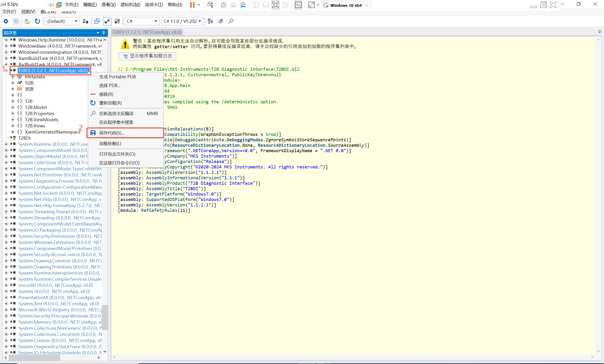Toggle show all types and members
Screen dimensions: 604x364
(117, 21)
